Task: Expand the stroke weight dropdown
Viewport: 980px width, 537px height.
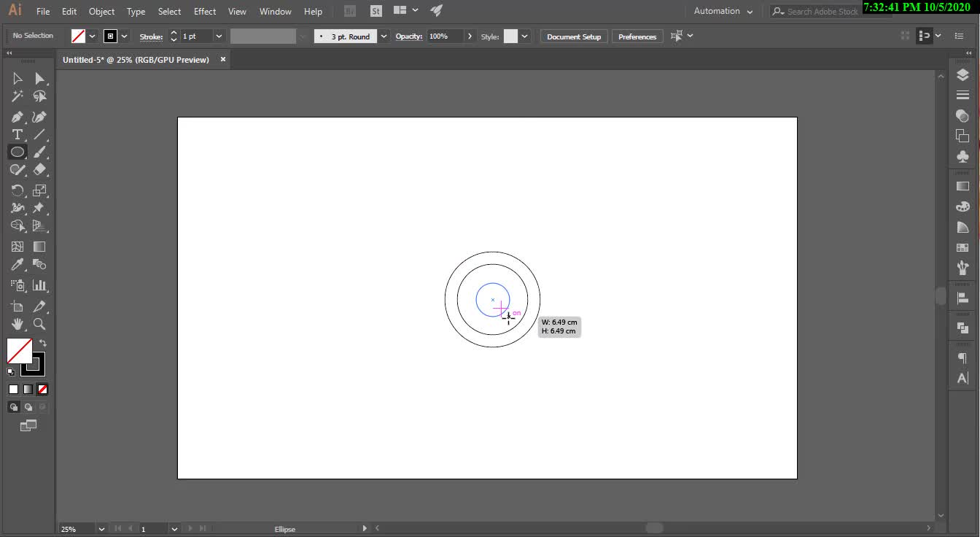Action: click(219, 36)
